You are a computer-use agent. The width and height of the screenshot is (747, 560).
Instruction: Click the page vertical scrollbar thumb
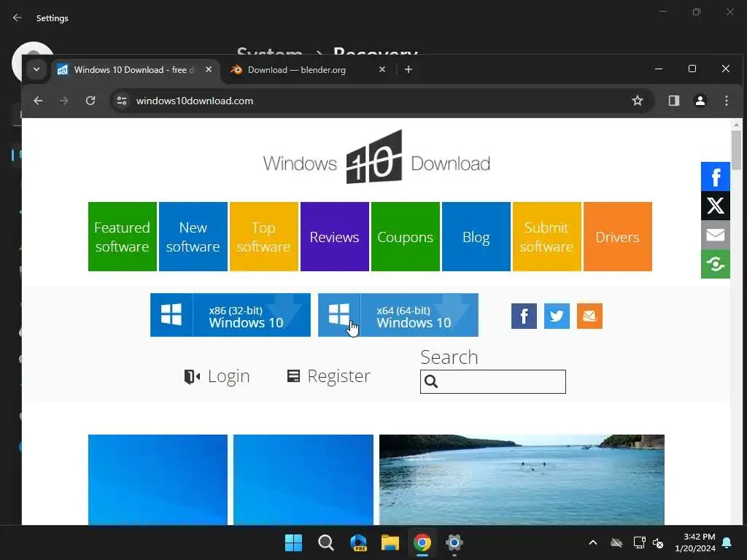pyautogui.click(x=737, y=149)
